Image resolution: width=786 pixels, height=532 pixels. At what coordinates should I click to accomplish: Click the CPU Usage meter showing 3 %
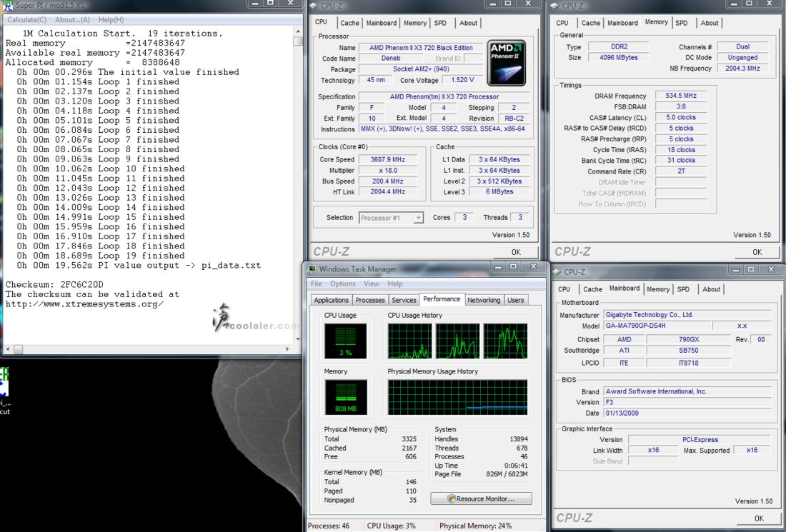pos(345,341)
